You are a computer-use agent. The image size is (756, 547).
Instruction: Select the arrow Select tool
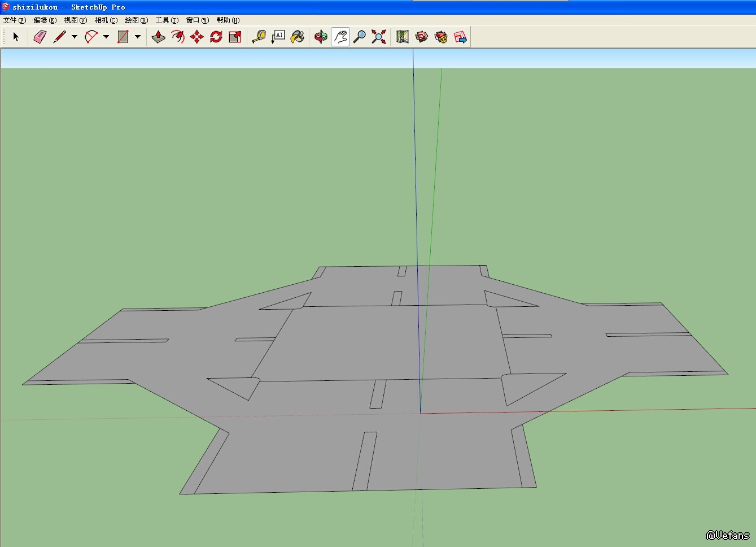point(16,37)
